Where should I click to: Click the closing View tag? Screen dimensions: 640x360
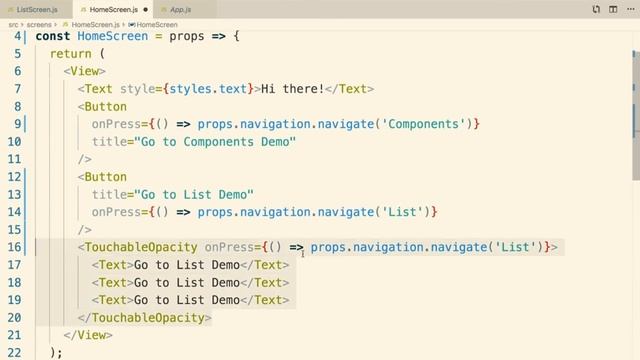pyautogui.click(x=88, y=335)
